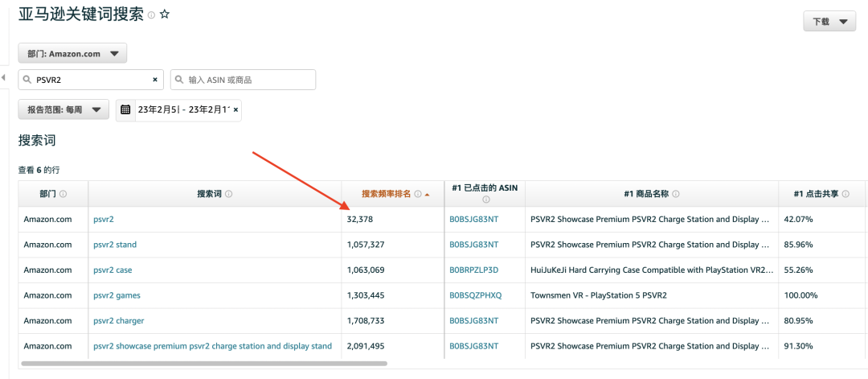Toggle the sort arrow beside 搜索频率排名

[428, 195]
